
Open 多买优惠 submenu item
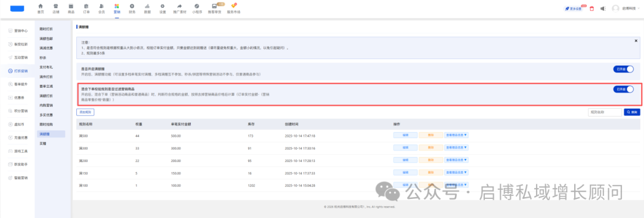[46, 115]
